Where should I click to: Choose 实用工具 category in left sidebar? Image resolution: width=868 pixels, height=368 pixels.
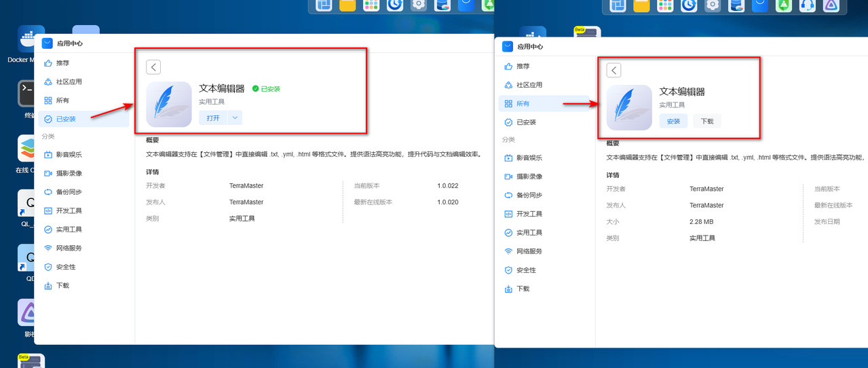click(83, 229)
